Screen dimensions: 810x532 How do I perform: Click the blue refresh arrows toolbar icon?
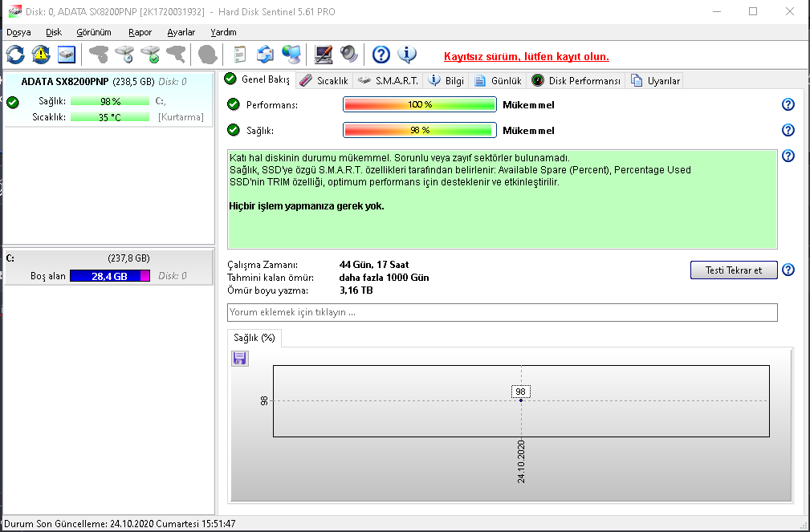(15, 55)
